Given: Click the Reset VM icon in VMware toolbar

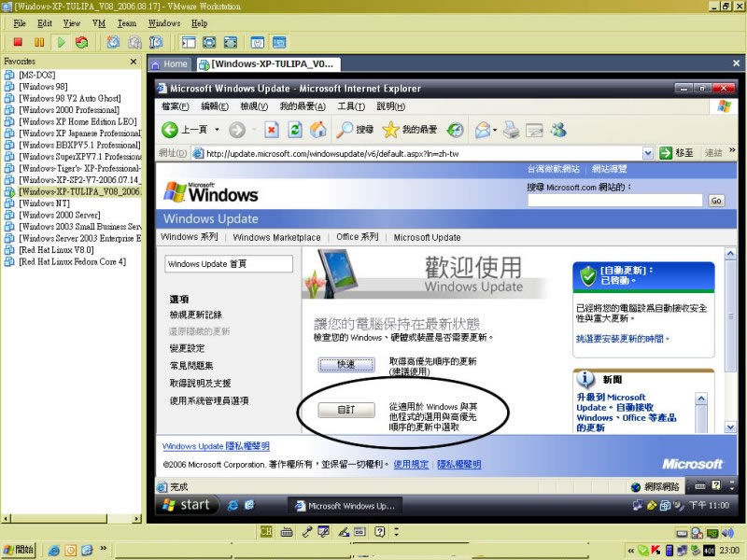Looking at the screenshot, I should [x=82, y=42].
